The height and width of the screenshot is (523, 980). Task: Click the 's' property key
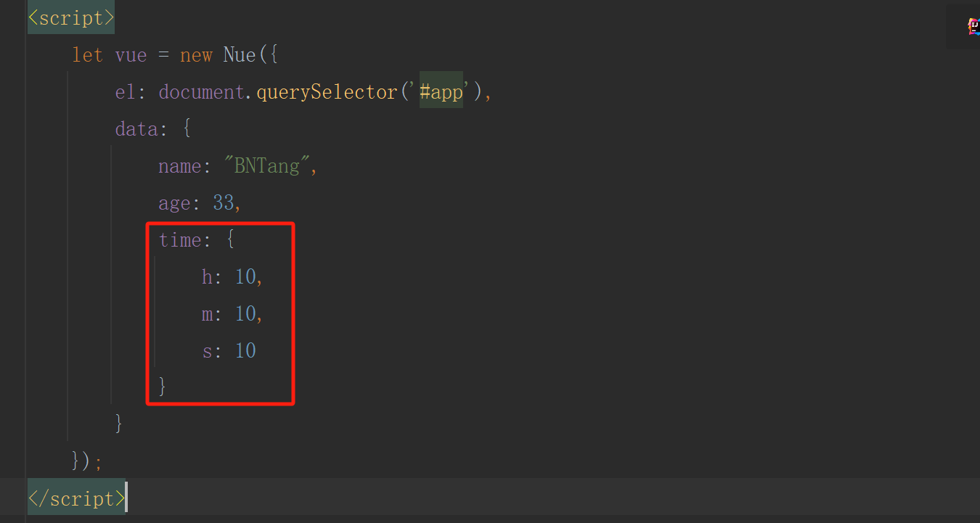tap(207, 351)
